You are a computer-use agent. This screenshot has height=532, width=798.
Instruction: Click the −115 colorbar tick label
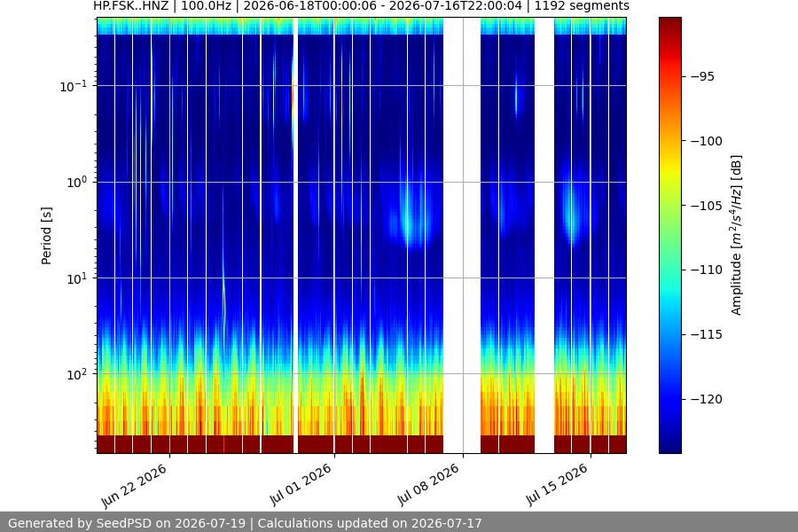707,334
